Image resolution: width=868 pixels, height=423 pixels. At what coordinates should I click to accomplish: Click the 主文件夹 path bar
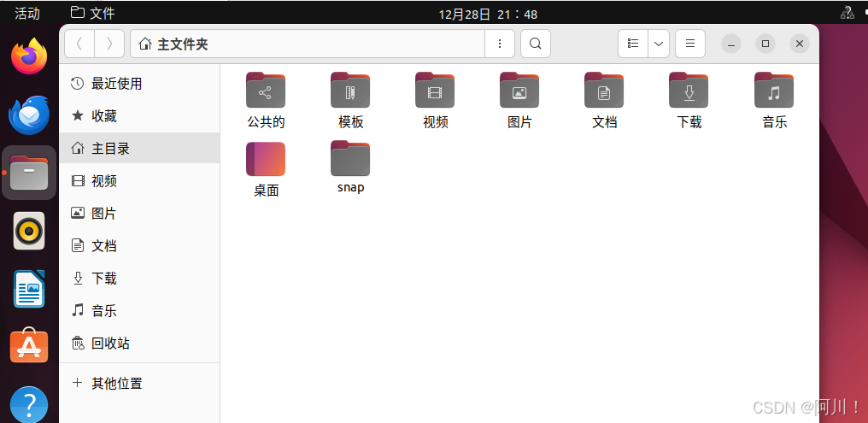(x=308, y=44)
